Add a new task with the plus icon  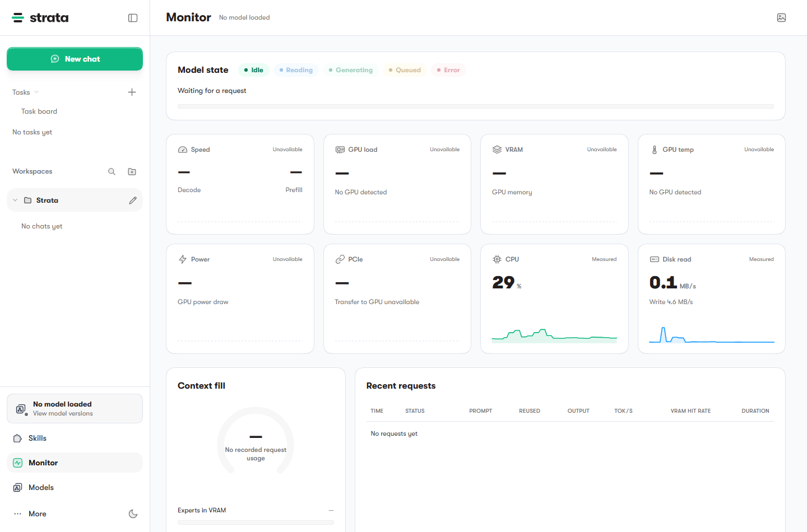tap(132, 92)
